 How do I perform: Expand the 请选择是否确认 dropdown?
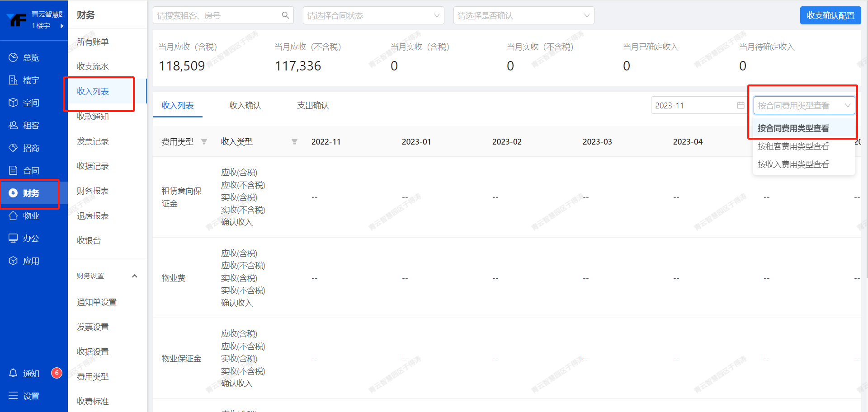pos(523,15)
